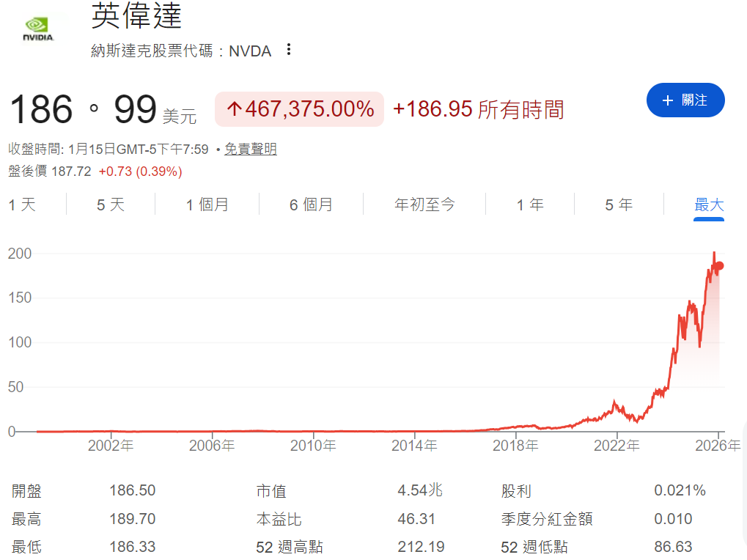Click the ↑467,375.00% change badge
Viewport: 747px width, 560px height.
(298, 108)
